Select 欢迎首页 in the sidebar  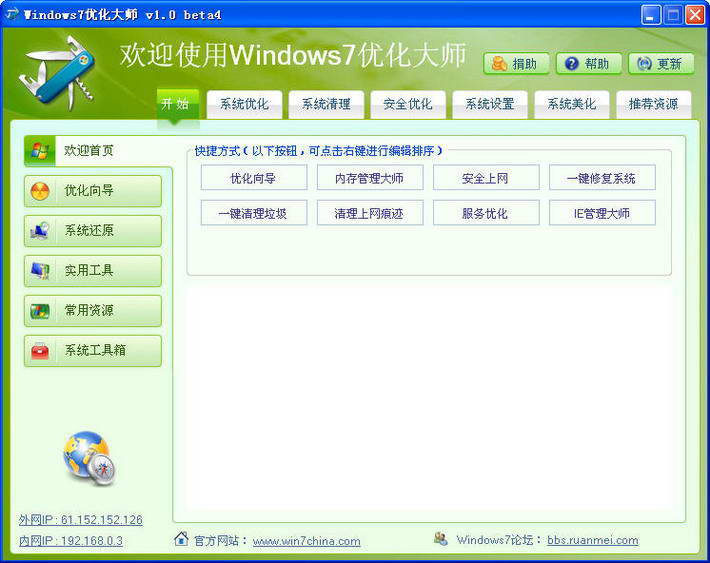(x=98, y=151)
